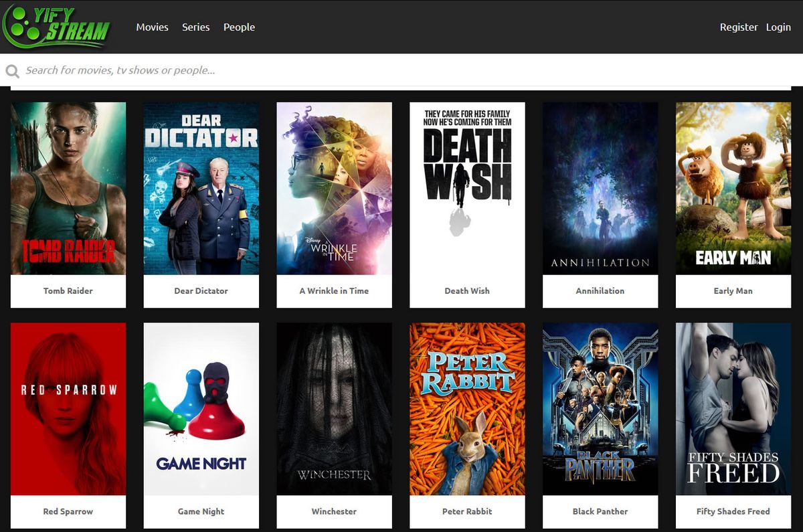Select the Death Wish title caption
This screenshot has height=532, width=803.
point(467,291)
